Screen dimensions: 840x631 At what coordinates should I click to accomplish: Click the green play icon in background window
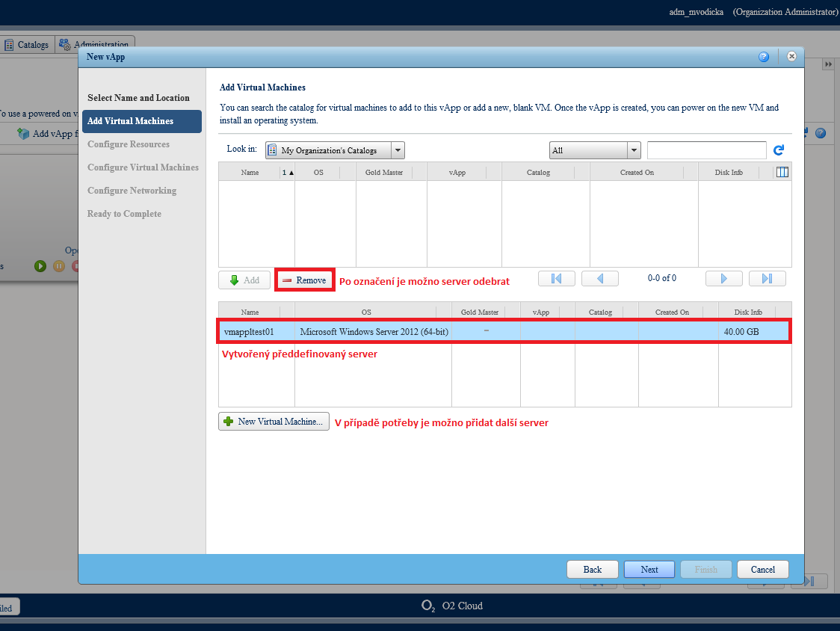40,266
